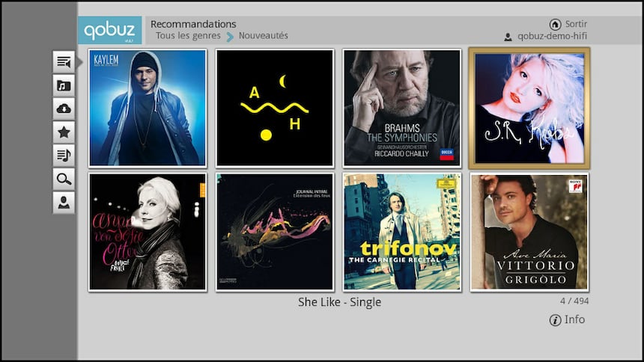The width and height of the screenshot is (644, 362).
Task: Open the music library sidebar icon
Action: pos(64,85)
